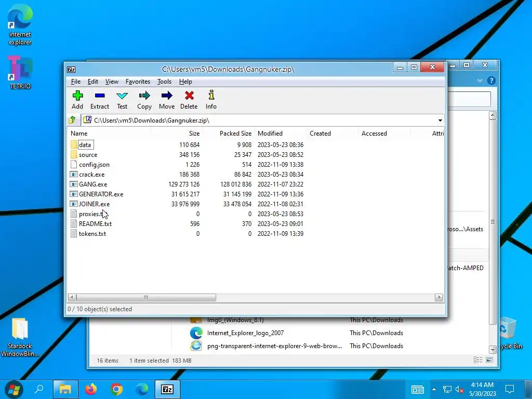Sort by Modified column header
Image resolution: width=532 pixels, height=399 pixels.
[281, 134]
